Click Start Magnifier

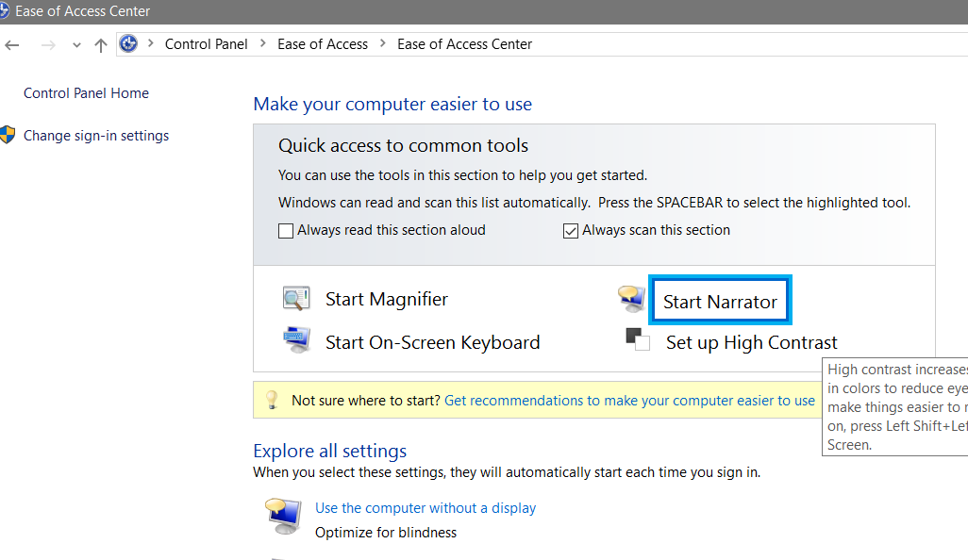[x=387, y=299]
